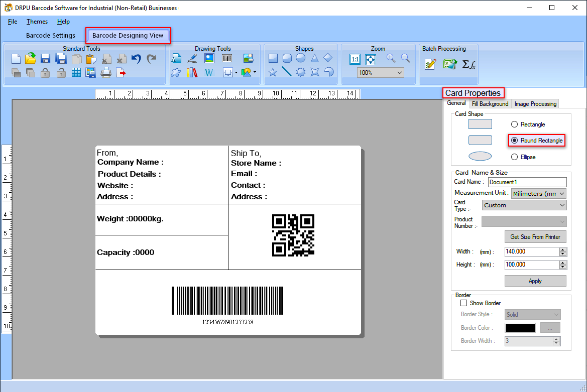The width and height of the screenshot is (587, 392).
Task: Open the File menu
Action: tap(13, 22)
